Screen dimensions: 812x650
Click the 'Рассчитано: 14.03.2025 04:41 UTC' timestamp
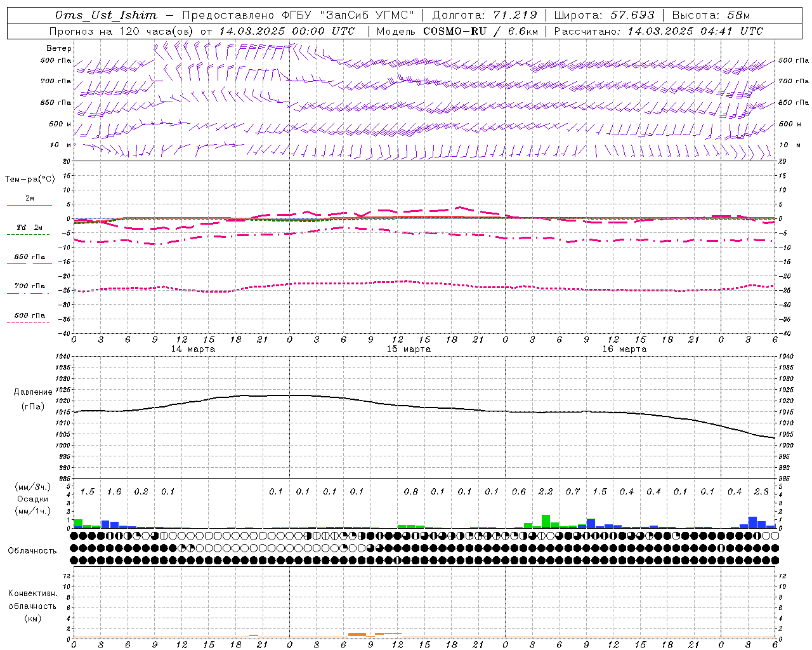[658, 31]
